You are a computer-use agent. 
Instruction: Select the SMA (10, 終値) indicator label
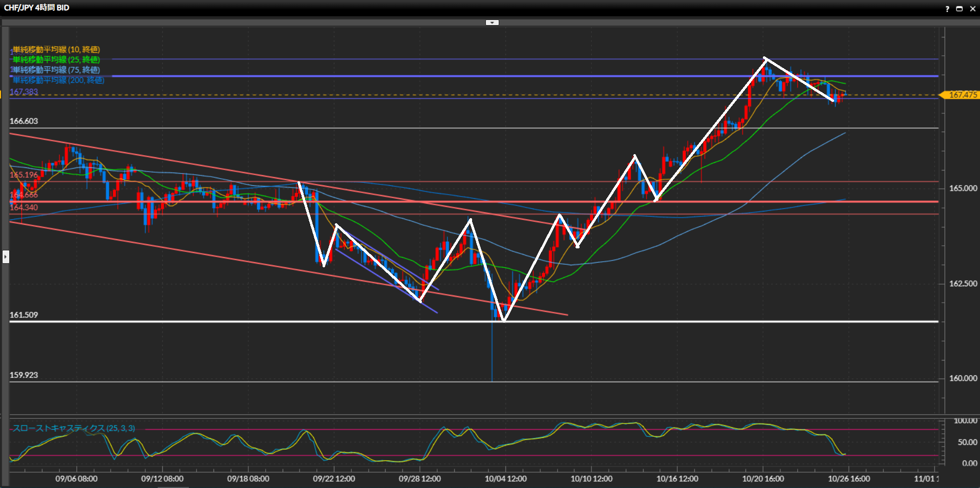[x=56, y=50]
